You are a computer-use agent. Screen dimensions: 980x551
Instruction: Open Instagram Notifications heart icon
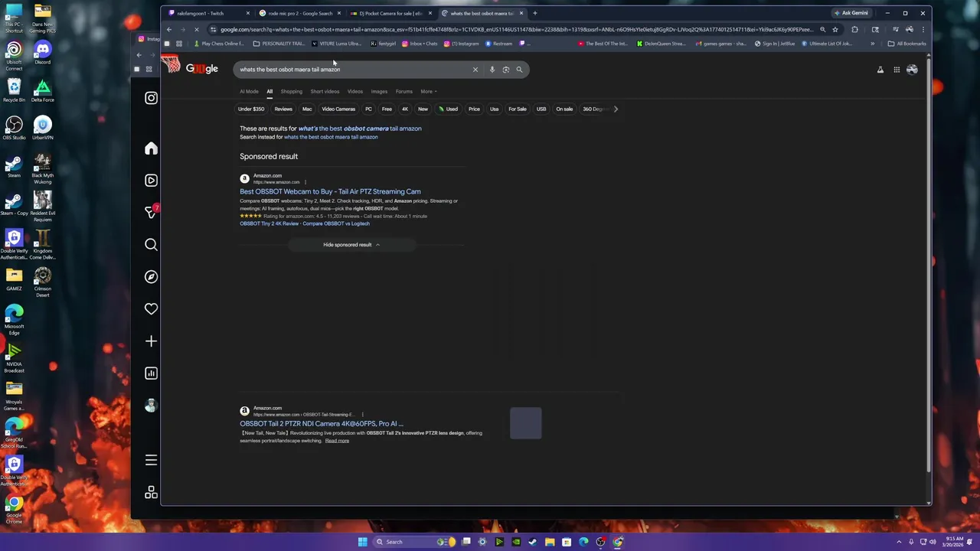(x=151, y=309)
